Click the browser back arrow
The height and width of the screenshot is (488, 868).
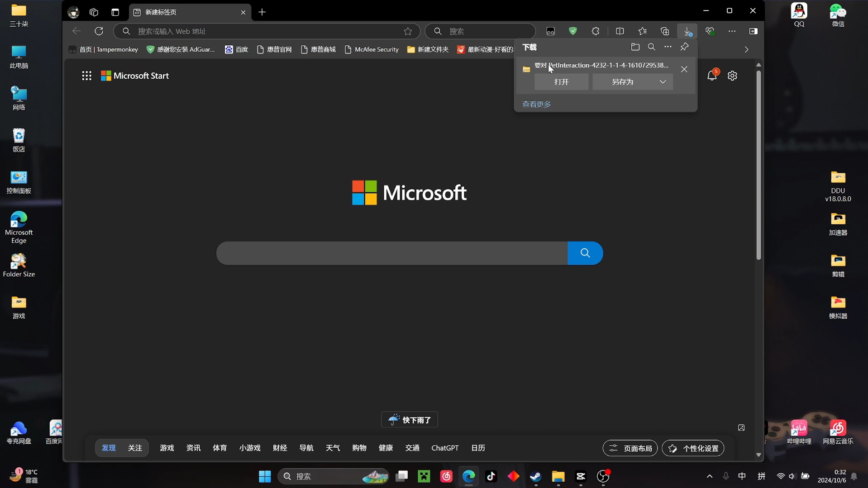(x=76, y=31)
